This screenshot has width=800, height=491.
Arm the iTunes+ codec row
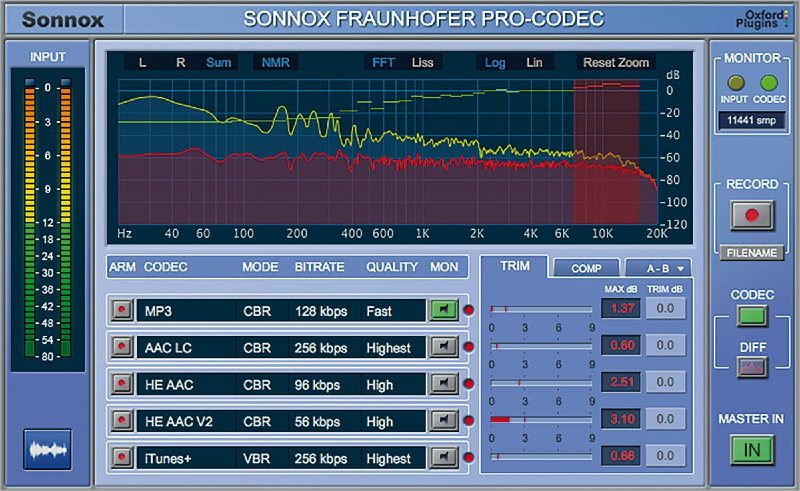[x=122, y=457]
